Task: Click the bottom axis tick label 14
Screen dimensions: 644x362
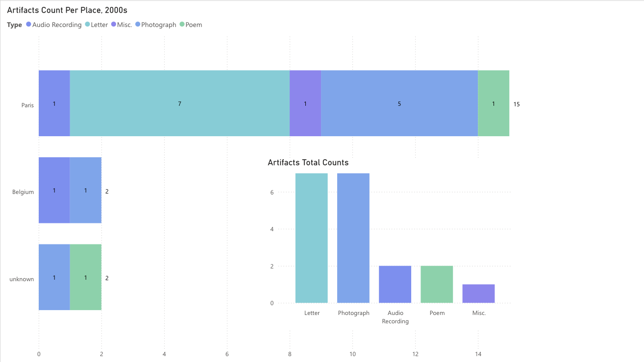Action: click(478, 354)
